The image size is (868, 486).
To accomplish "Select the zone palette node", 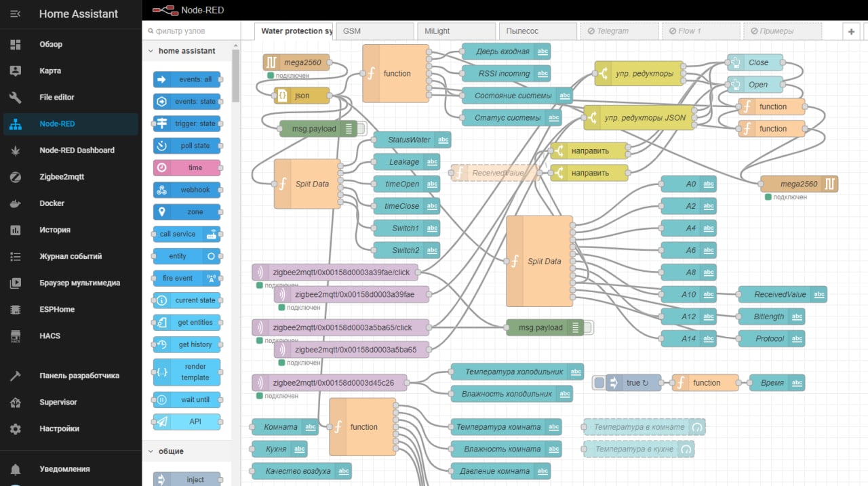I will point(186,212).
